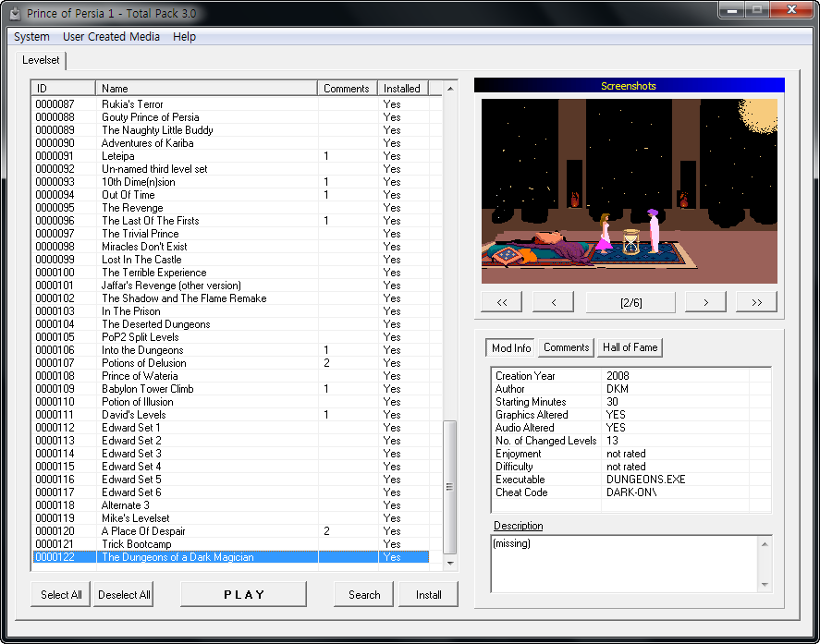820x644 pixels.
Task: Jump to first screenshot with << button
Action: 501,302
